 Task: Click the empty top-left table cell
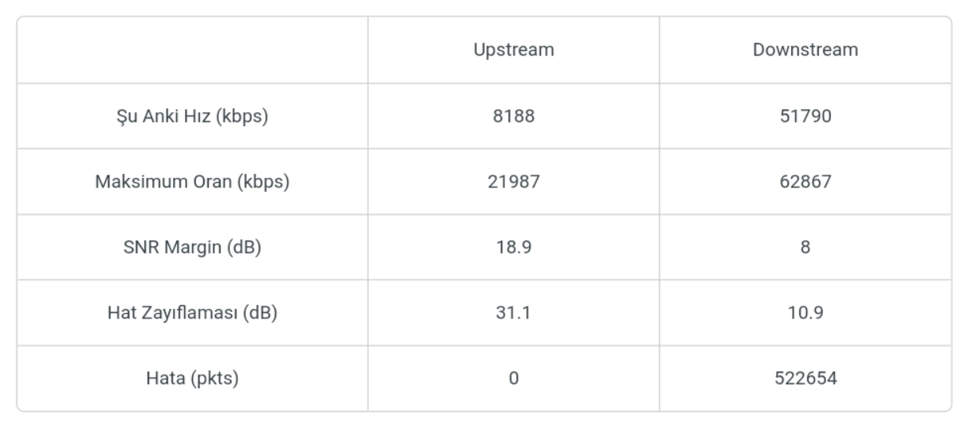click(191, 50)
